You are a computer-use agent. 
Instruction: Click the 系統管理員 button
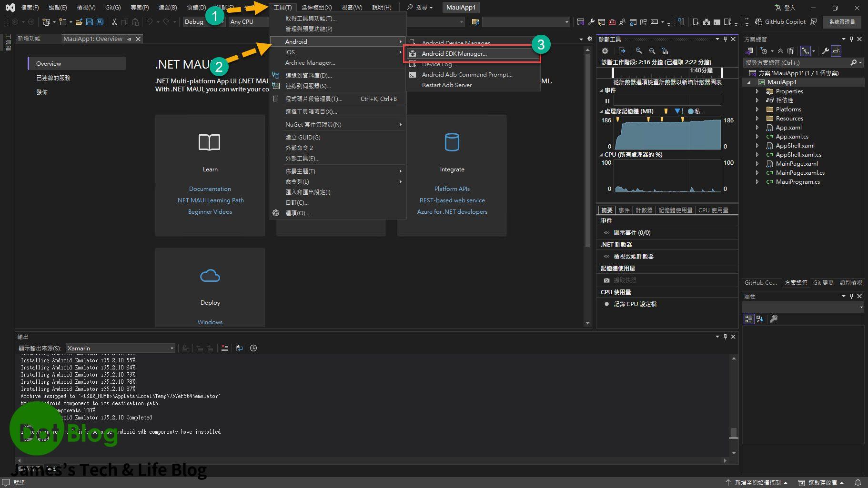click(842, 22)
